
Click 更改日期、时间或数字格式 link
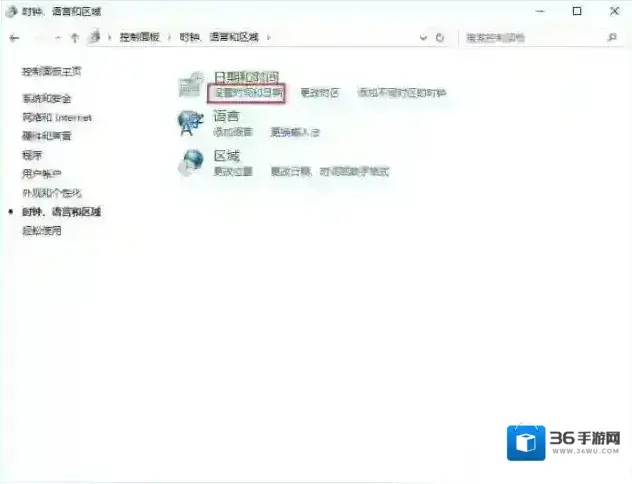coord(330,172)
